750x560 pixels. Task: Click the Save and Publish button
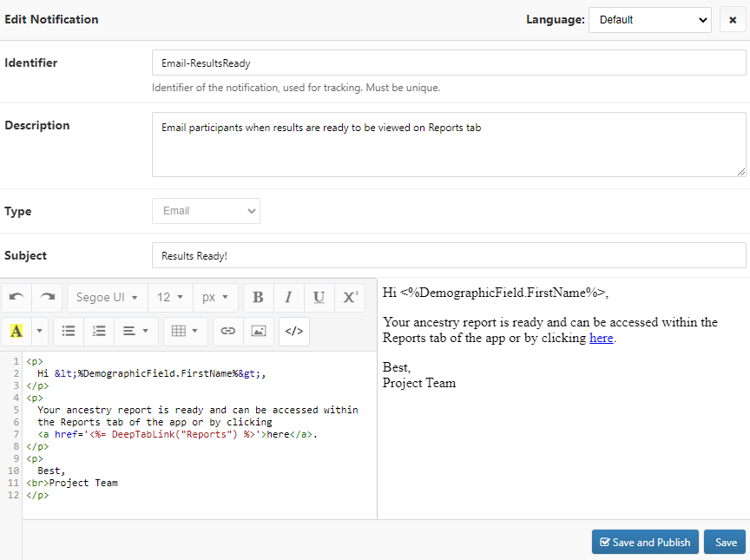click(643, 542)
